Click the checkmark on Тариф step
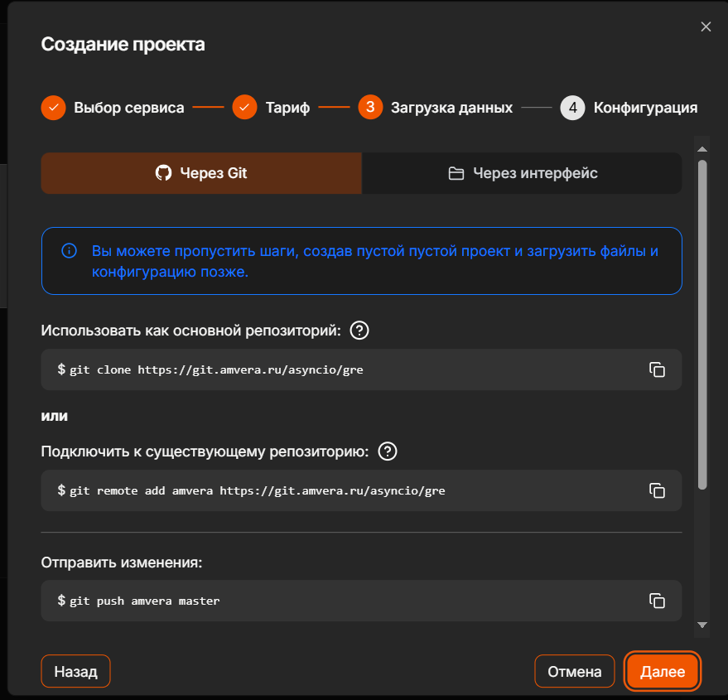This screenshot has width=728, height=700. (244, 108)
